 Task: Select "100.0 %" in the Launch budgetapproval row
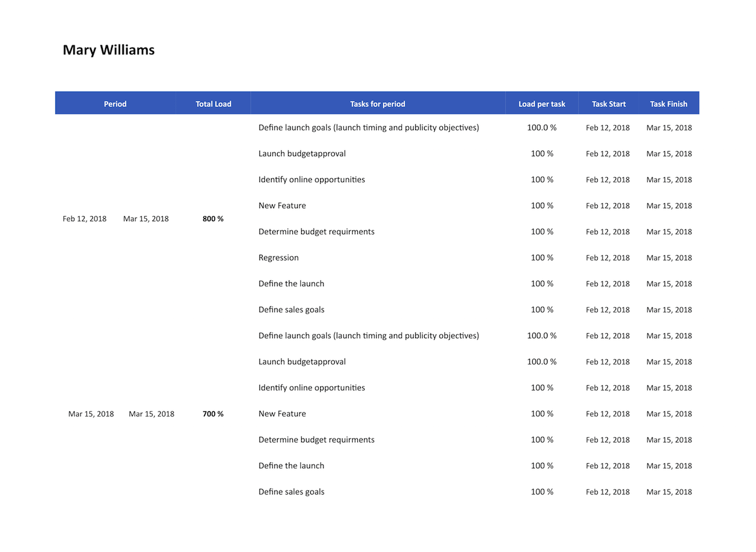click(x=542, y=362)
